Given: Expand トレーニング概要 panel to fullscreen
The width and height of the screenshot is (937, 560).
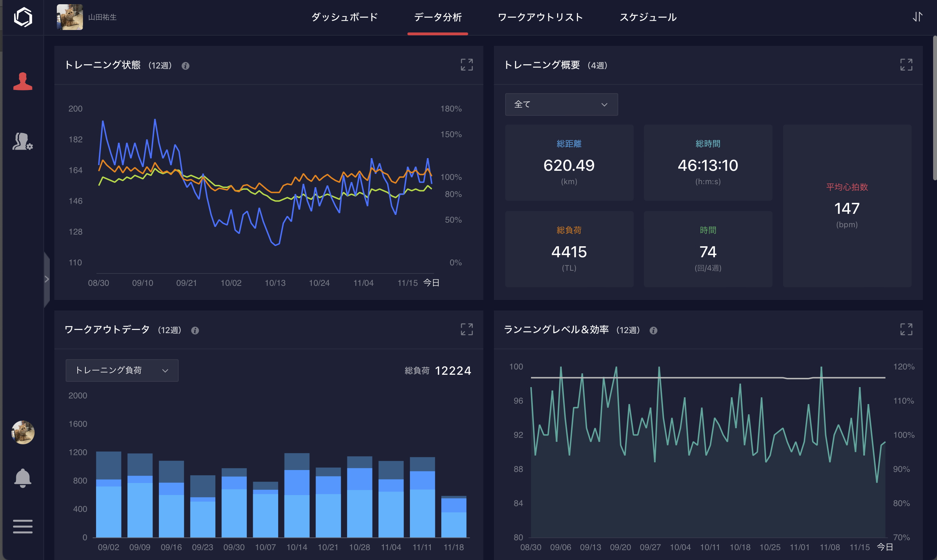Looking at the screenshot, I should click(906, 65).
